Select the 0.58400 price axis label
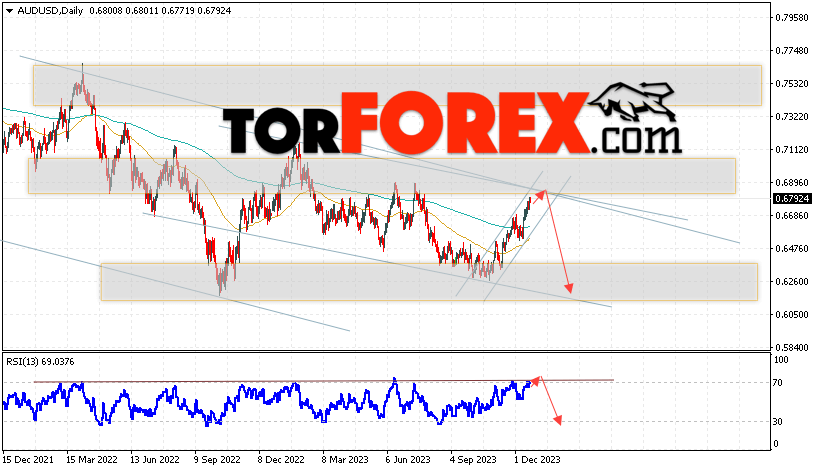Viewport: 816px width, 471px height. pos(792,348)
